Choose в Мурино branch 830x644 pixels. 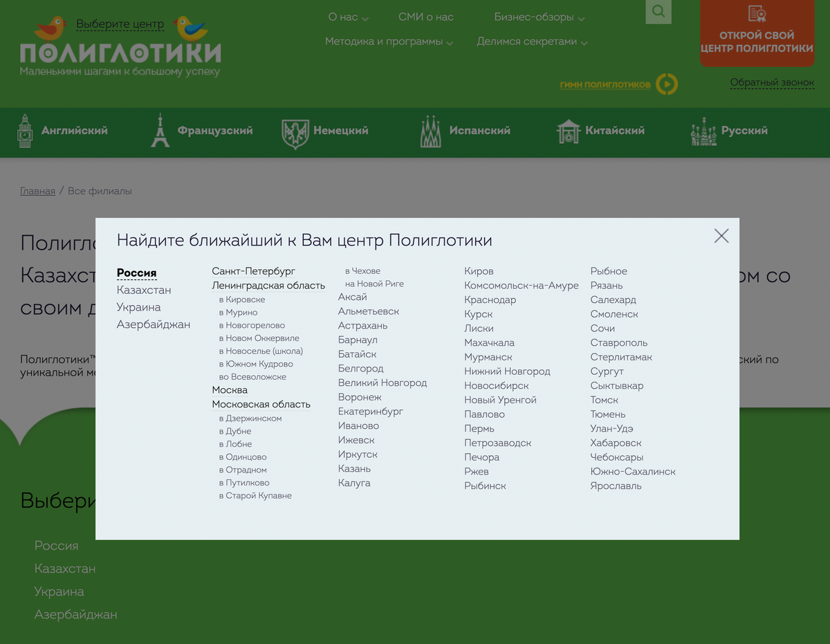[239, 313]
